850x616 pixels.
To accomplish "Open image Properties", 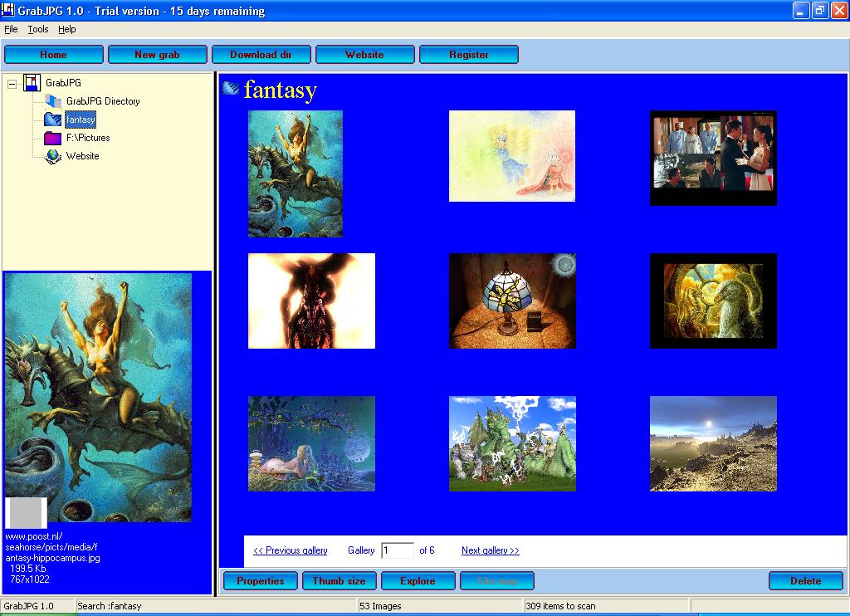I will click(x=260, y=581).
